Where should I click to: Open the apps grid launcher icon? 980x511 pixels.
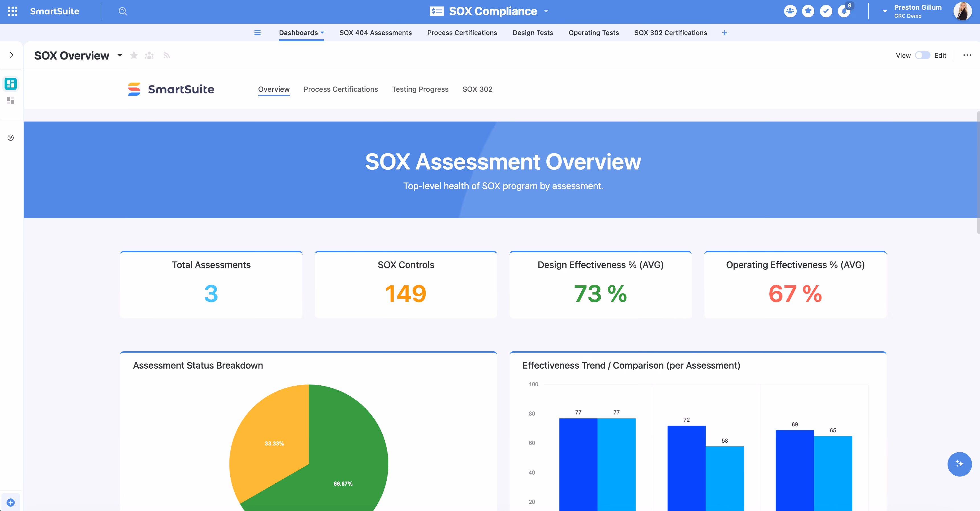(x=13, y=11)
